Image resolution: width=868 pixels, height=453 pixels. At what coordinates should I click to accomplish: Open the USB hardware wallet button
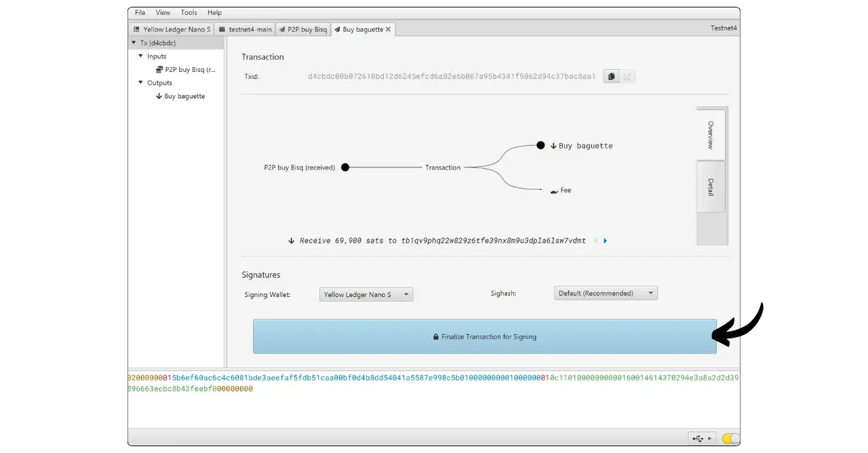point(701,438)
